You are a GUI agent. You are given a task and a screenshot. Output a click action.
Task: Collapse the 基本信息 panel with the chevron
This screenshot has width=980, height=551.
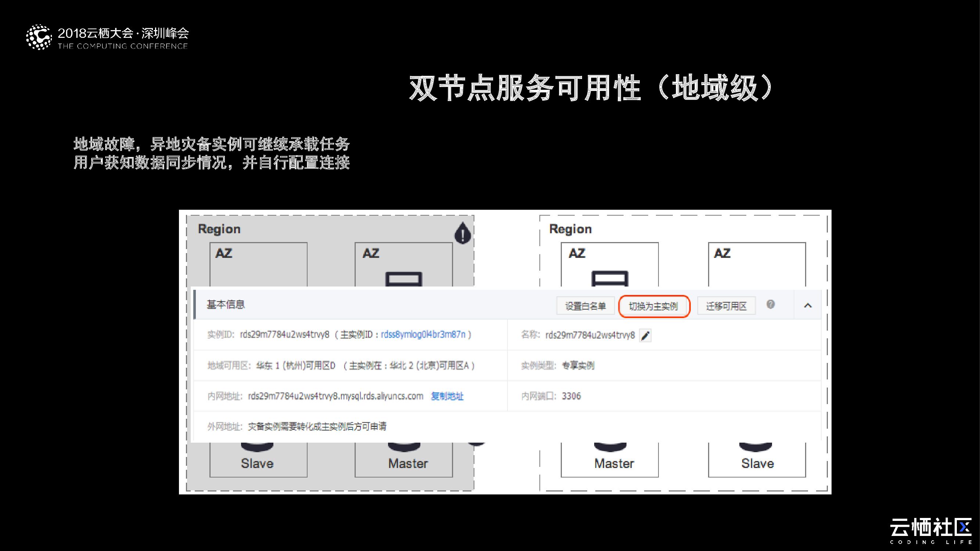point(808,305)
